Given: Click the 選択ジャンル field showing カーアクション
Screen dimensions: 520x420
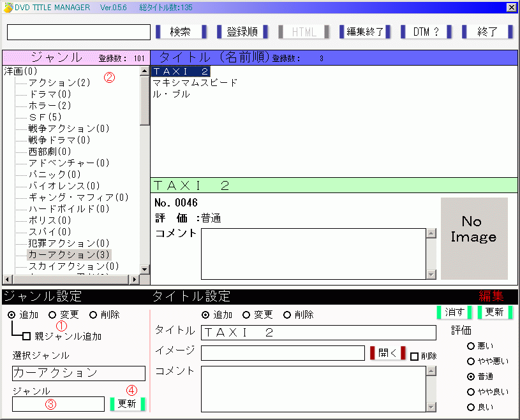Looking at the screenshot, I should (78, 373).
